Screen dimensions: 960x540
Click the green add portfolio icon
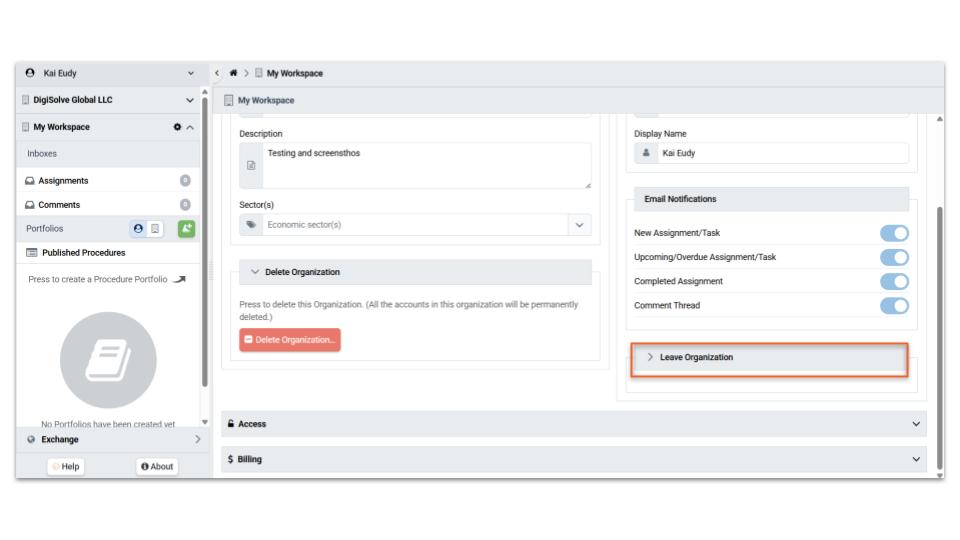(x=187, y=228)
